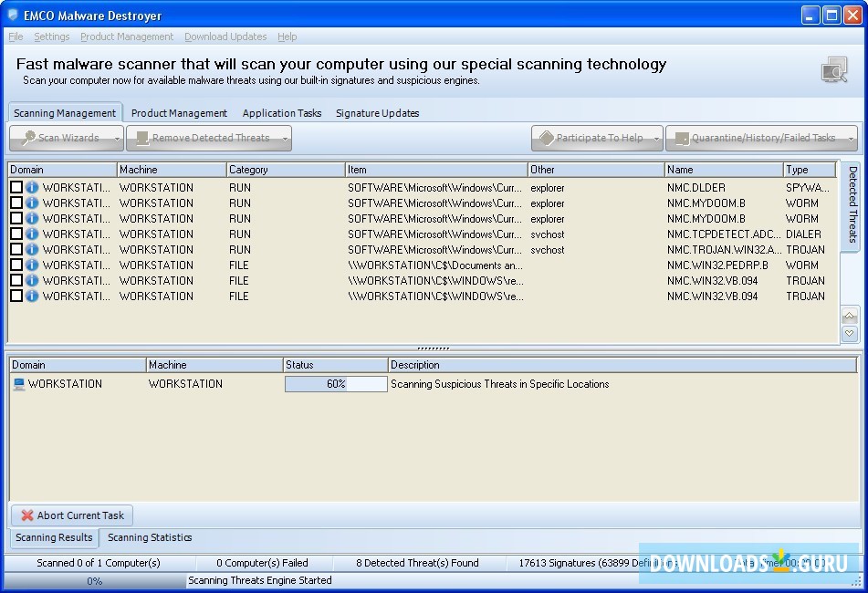The image size is (868, 593).
Task: Click the splitter grip between the two panes
Action: click(434, 349)
